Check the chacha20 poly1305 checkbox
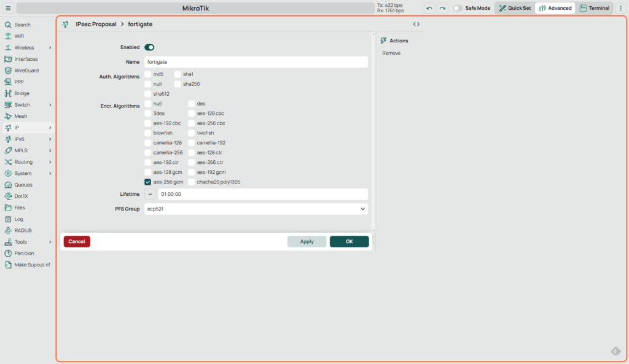This screenshot has width=629, height=364. [192, 182]
